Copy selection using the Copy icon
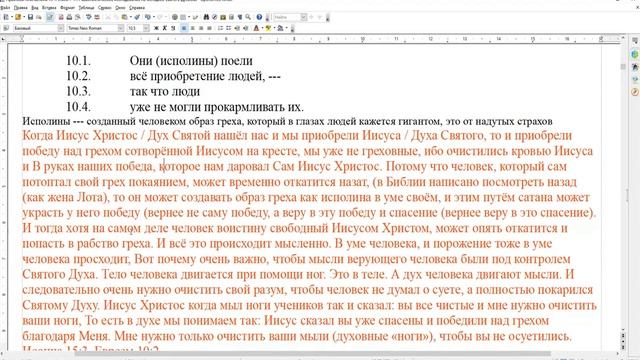The width and height of the screenshot is (640, 360). tap(116, 17)
